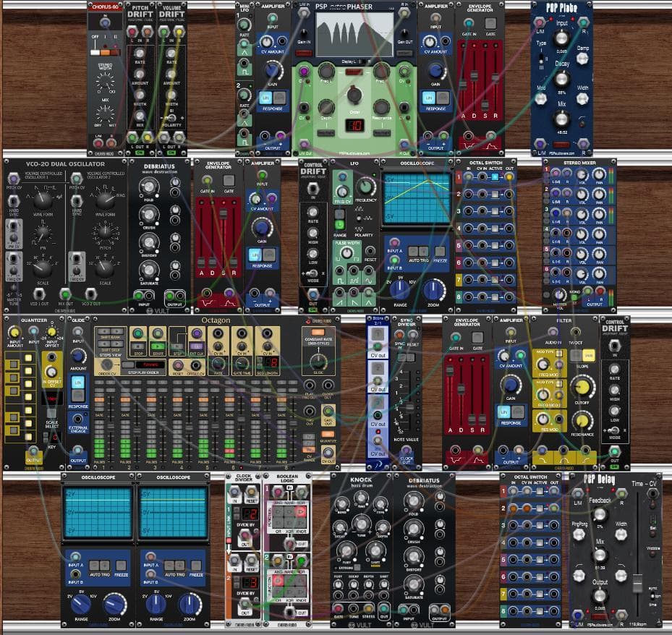Toggle the Octagon QUANTIZE button
Screen dimensions: 672x635
(328, 434)
